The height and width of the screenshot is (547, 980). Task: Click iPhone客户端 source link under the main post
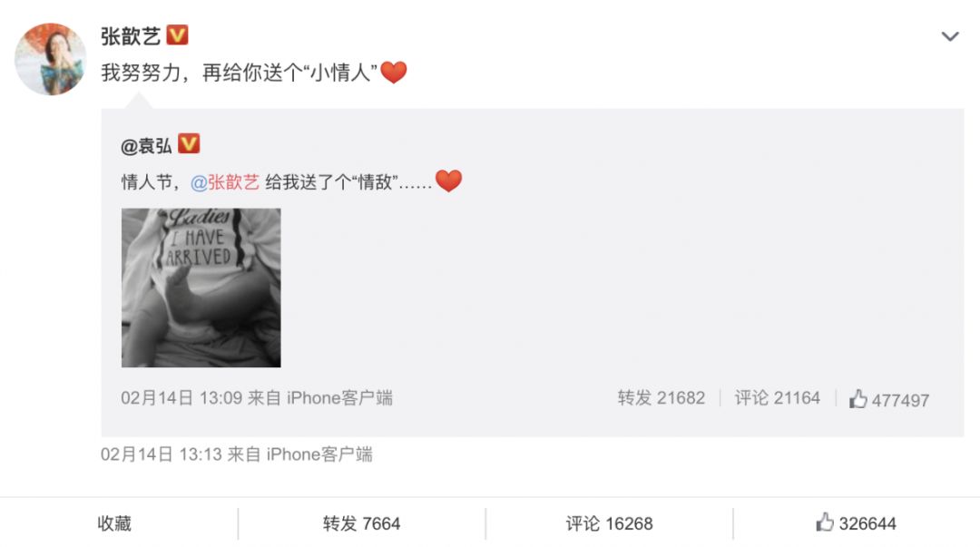(319, 454)
